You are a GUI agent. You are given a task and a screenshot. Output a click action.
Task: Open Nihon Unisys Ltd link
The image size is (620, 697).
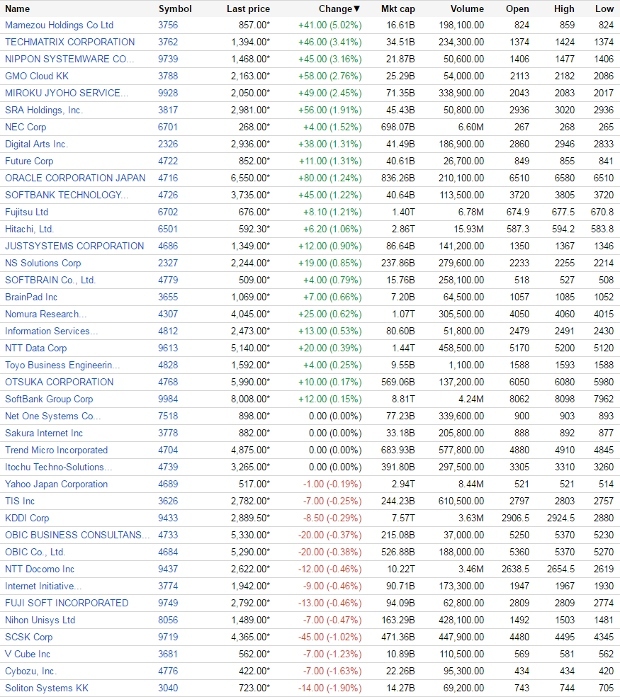tap(40, 620)
